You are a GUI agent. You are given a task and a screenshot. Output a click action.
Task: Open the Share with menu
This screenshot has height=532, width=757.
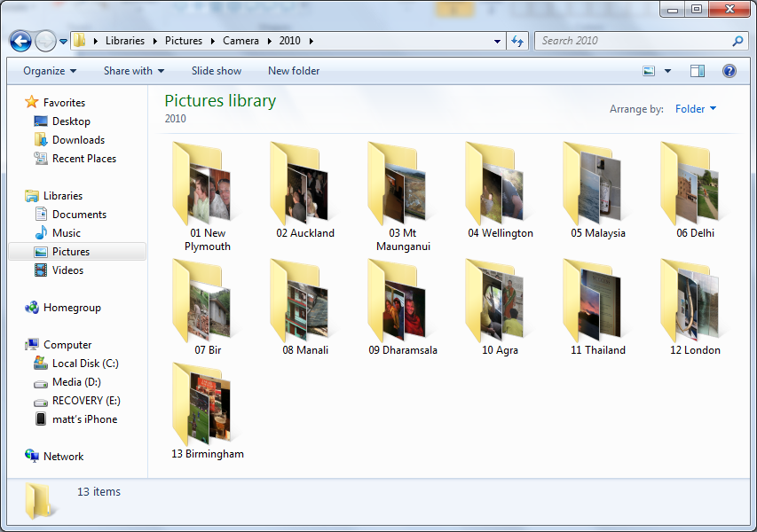click(x=133, y=71)
